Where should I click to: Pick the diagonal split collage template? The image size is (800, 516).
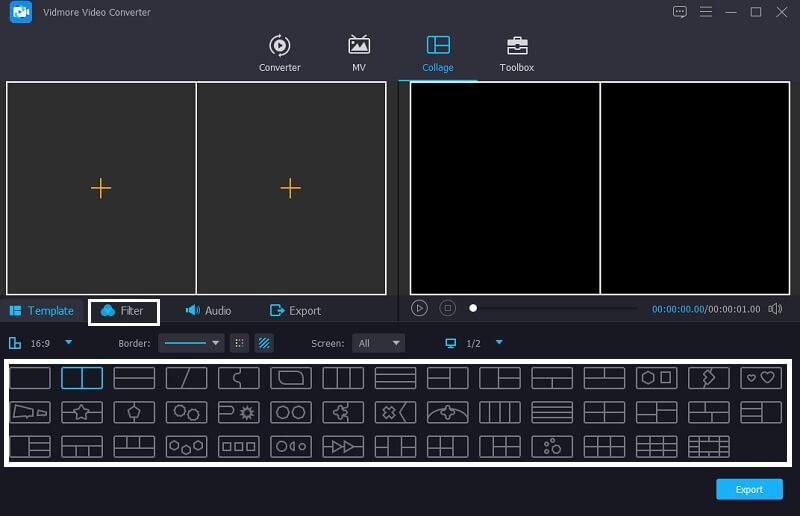click(186, 378)
